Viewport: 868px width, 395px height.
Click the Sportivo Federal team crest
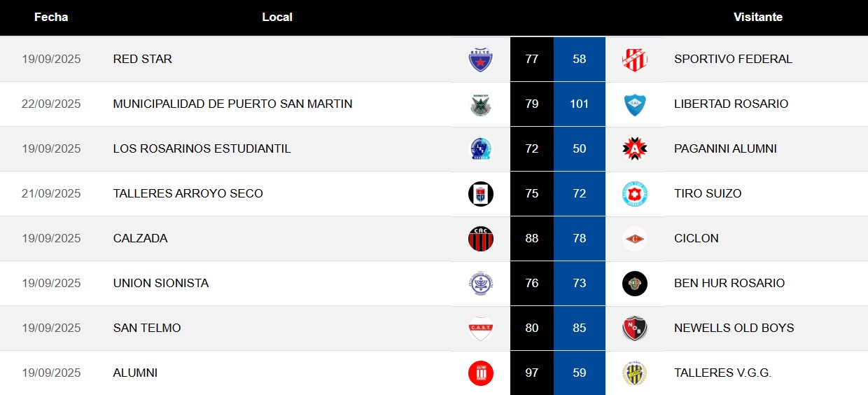634,60
